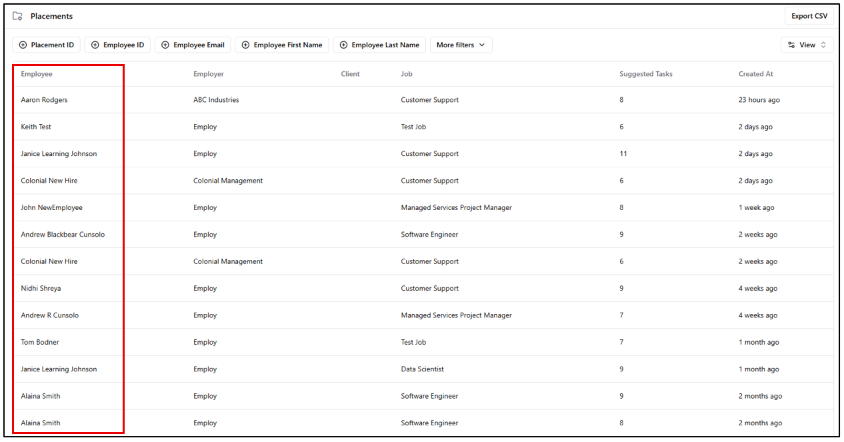
Task: Click plus icon on Employee First Name filter
Action: point(246,45)
